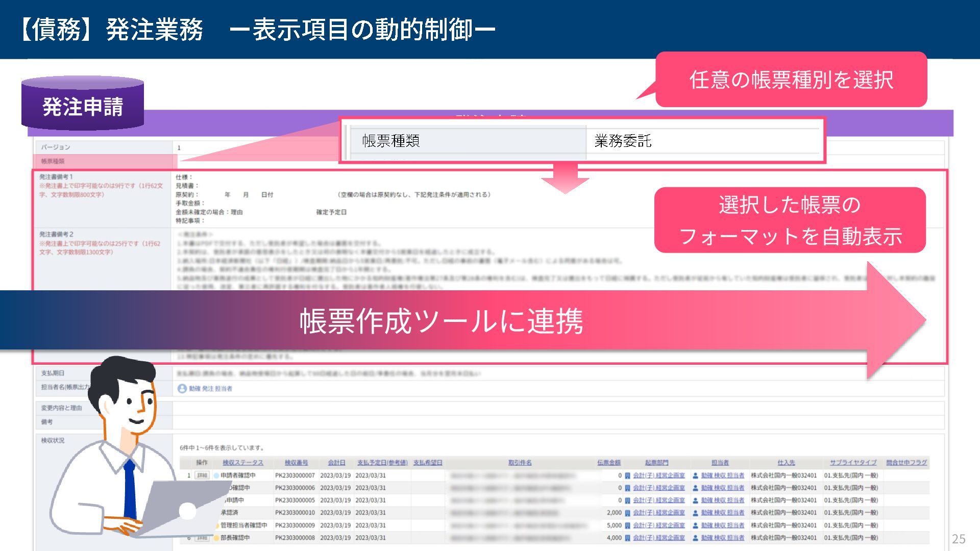Click the person icon in PK2303000008 row
The height and width of the screenshot is (551, 980).
pos(695,538)
